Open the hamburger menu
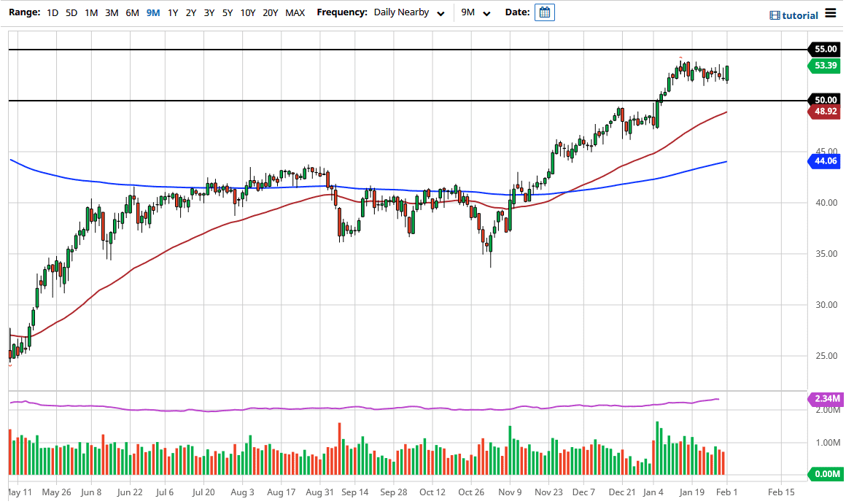Screen dimensions: 846x504 831,12
